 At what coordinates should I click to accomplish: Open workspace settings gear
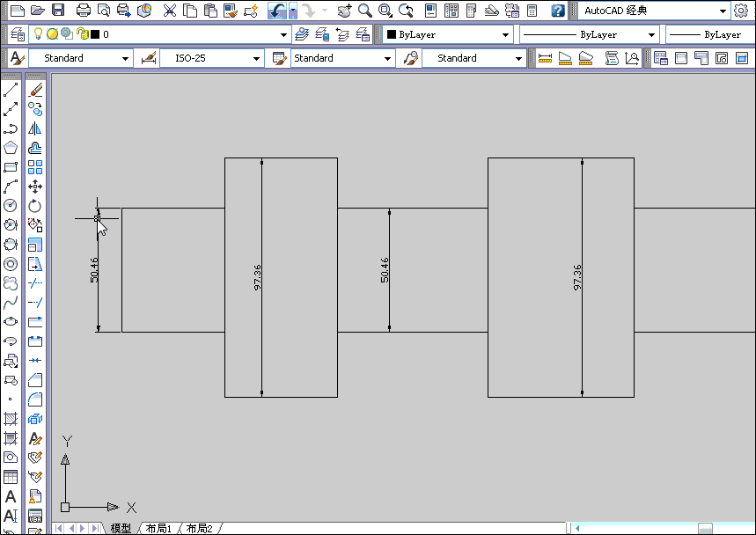point(741,11)
